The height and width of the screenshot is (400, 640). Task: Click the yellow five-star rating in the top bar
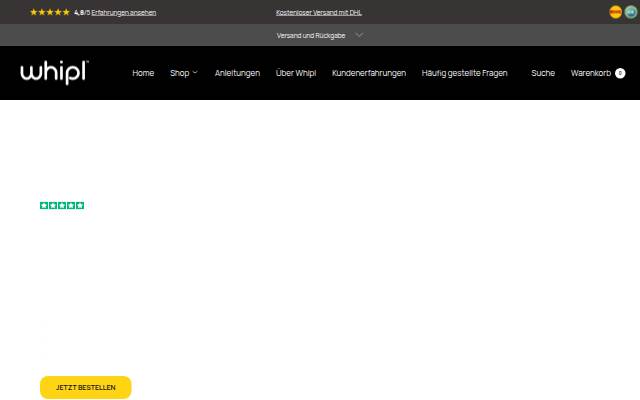pyautogui.click(x=50, y=12)
